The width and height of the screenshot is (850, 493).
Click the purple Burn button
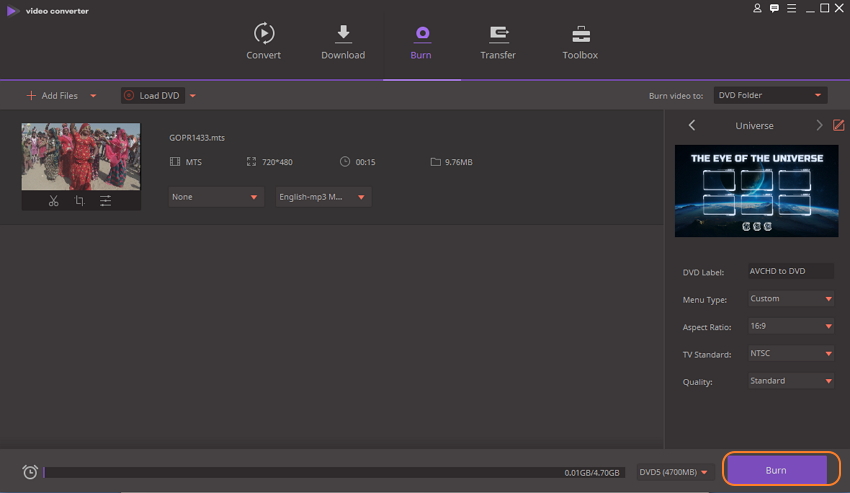pos(776,470)
